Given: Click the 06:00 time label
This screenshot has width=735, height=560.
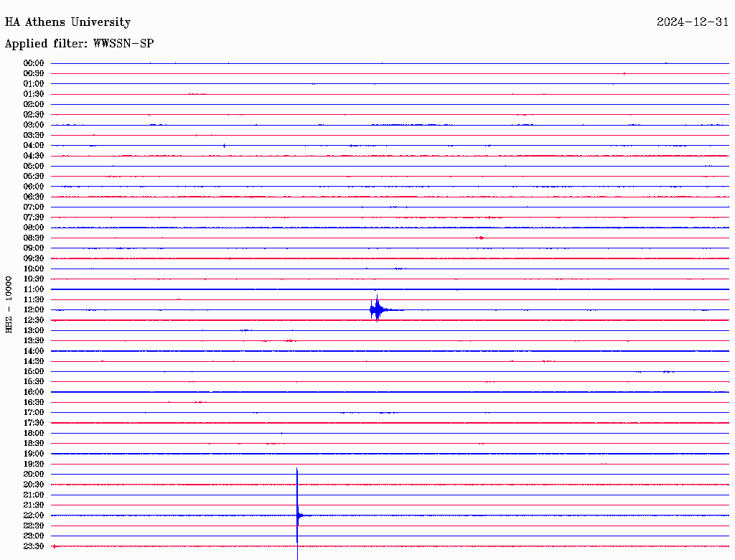Looking at the screenshot, I should pyautogui.click(x=34, y=187).
